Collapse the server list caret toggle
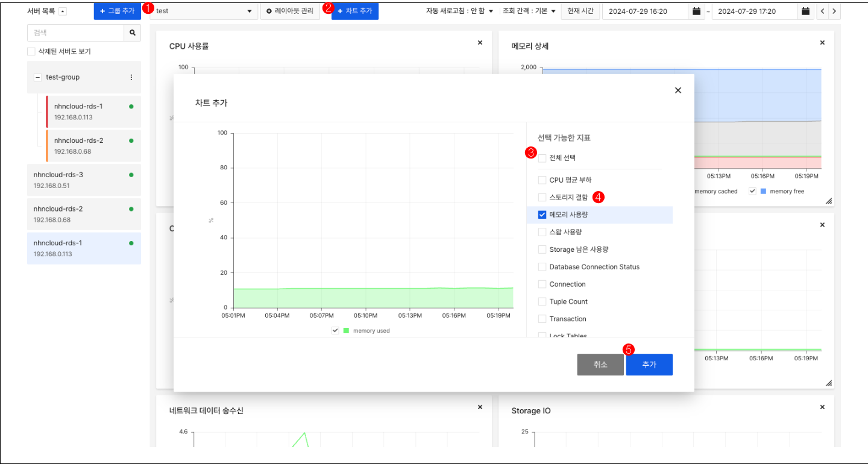Image resolution: width=868 pixels, height=464 pixels. click(x=63, y=11)
